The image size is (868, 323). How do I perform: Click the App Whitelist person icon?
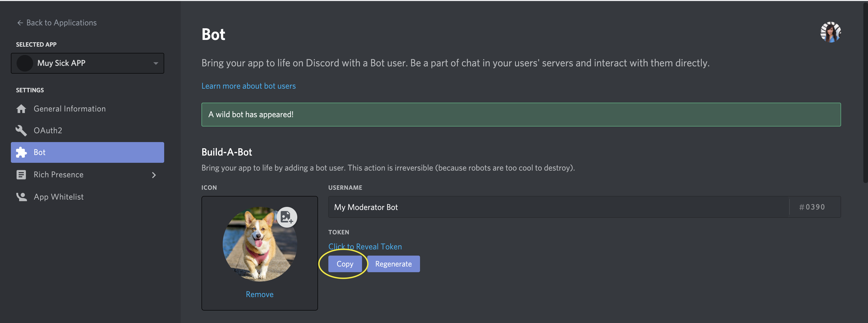coord(21,196)
